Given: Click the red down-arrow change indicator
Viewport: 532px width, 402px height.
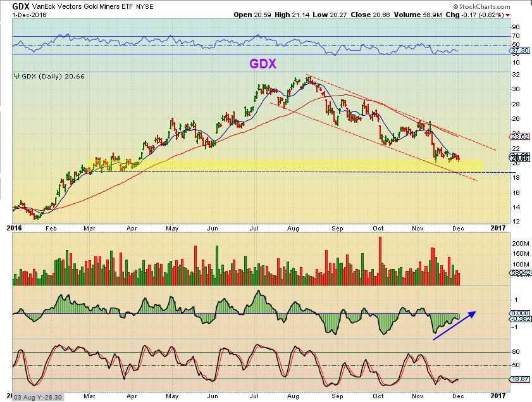Looking at the screenshot, I should (x=507, y=15).
